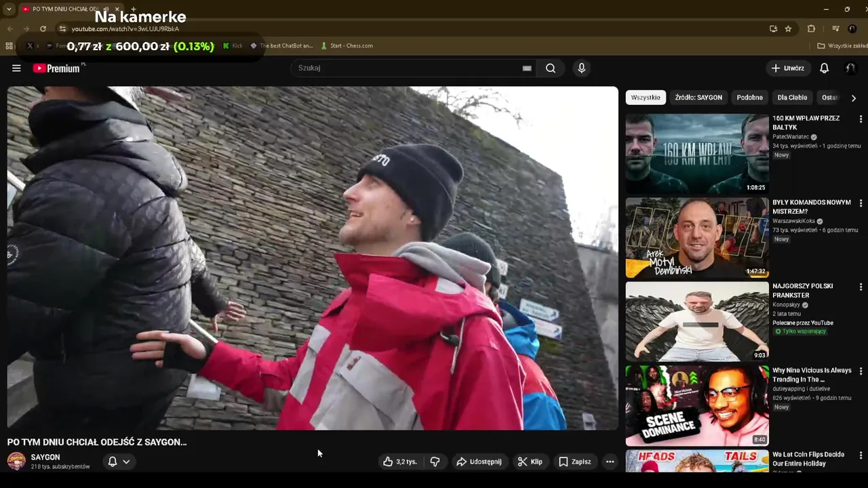Open NAJGORSZY POLSKI PRANKSTER thumbnail
The width and height of the screenshot is (868, 488).
pyautogui.click(x=697, y=322)
